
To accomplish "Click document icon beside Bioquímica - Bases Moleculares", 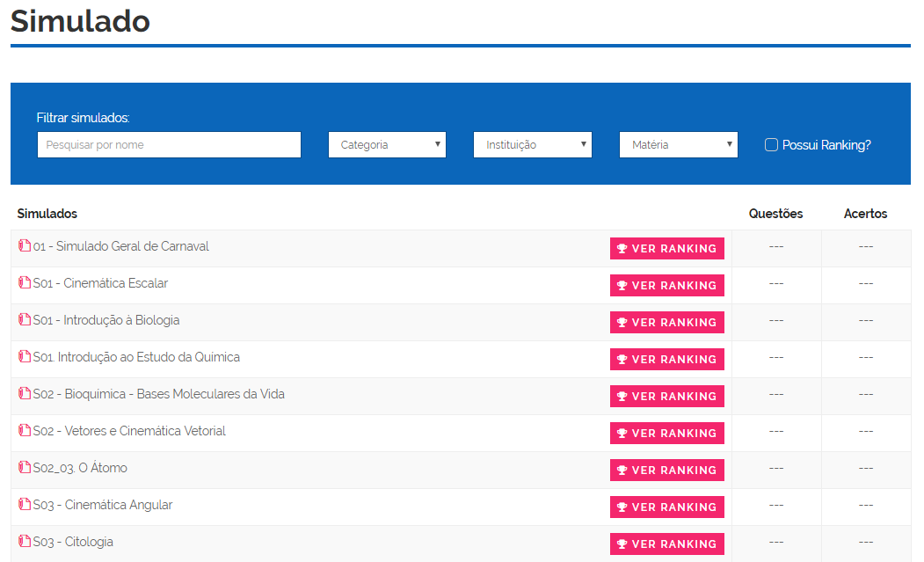I will (x=25, y=394).
